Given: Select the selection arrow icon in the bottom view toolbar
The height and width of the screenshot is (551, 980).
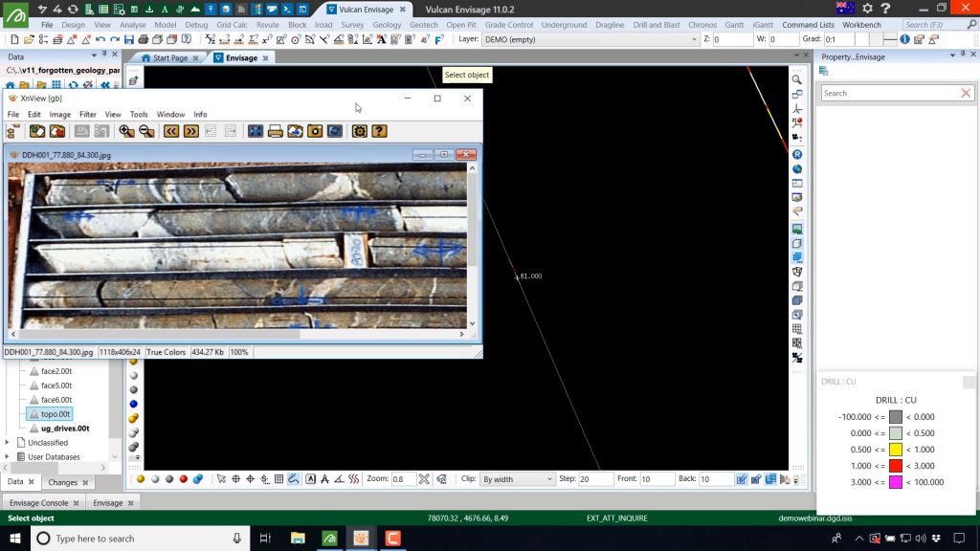Looking at the screenshot, I should coord(220,478).
